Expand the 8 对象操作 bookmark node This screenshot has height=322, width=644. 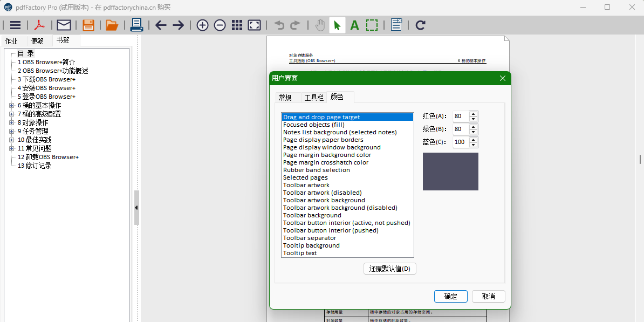coord(12,122)
